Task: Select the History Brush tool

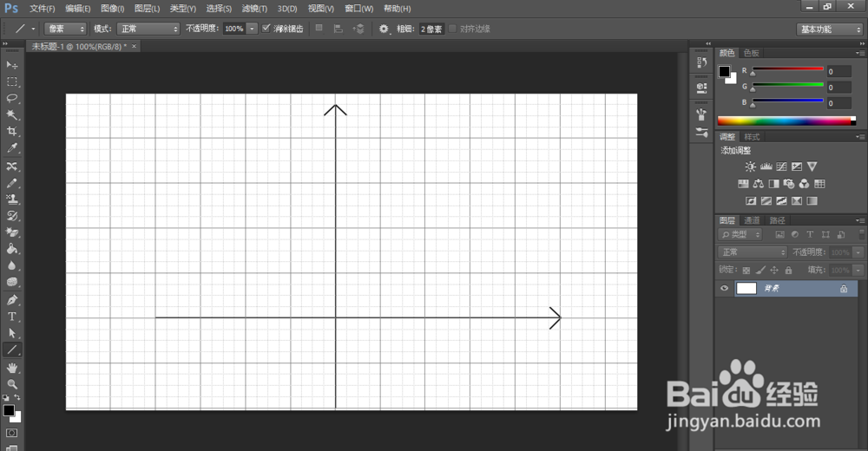Action: click(11, 216)
